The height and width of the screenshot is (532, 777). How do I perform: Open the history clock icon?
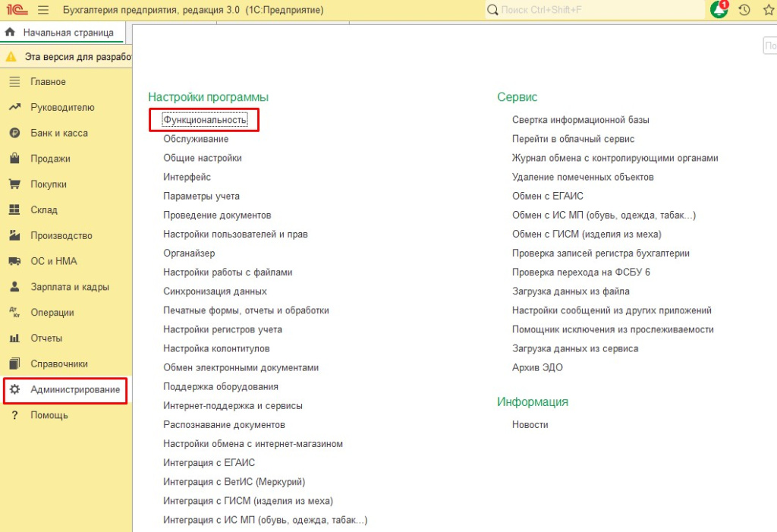point(744,9)
